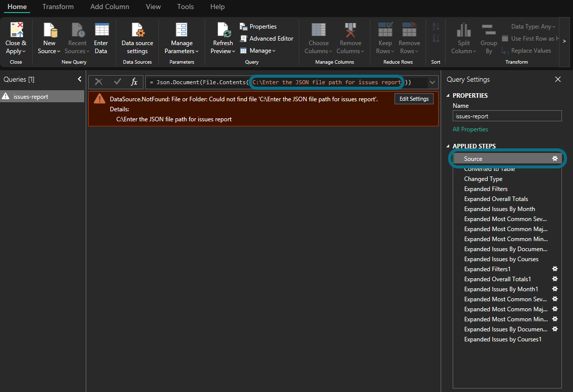Click the Close & Apply icon
Image resolution: width=573 pixels, height=392 pixels.
tap(17, 30)
